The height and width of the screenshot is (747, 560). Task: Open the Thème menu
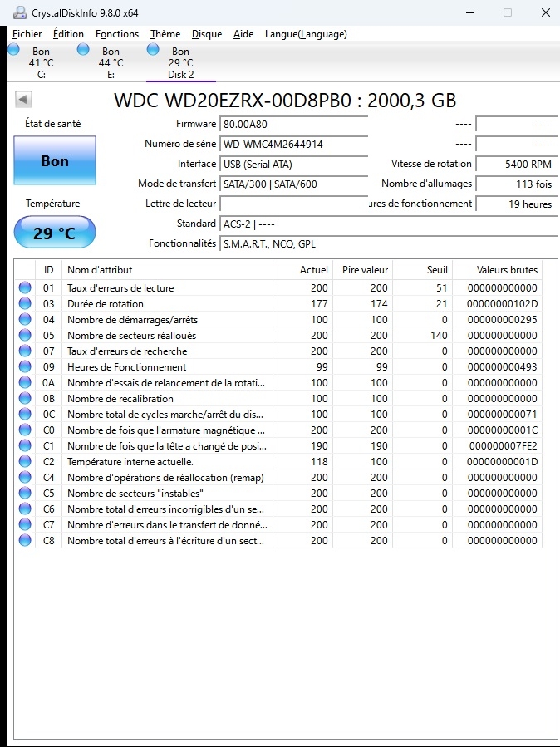pyautogui.click(x=165, y=34)
